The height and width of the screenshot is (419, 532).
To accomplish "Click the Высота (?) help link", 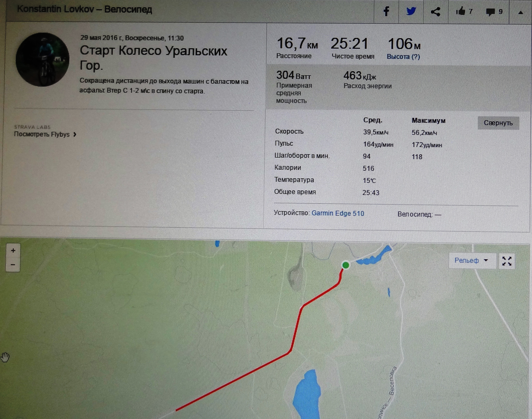I will (x=403, y=57).
